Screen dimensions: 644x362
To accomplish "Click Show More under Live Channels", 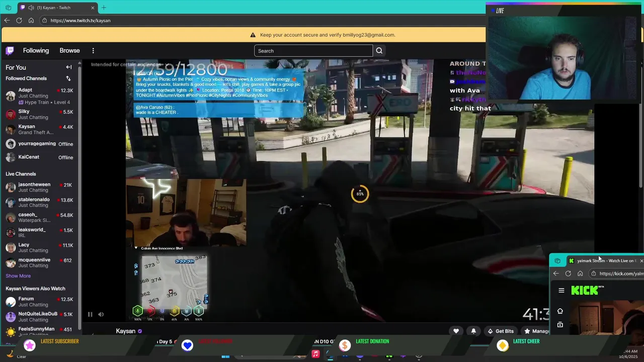I will point(18,276).
